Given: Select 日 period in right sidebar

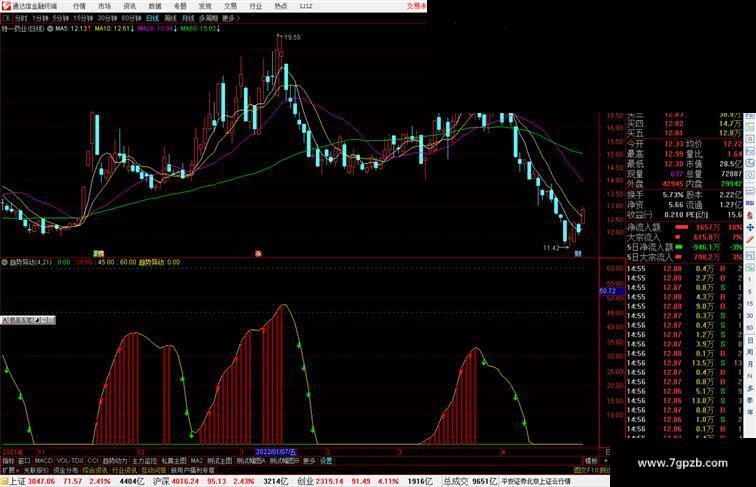Looking at the screenshot, I should point(750,340).
